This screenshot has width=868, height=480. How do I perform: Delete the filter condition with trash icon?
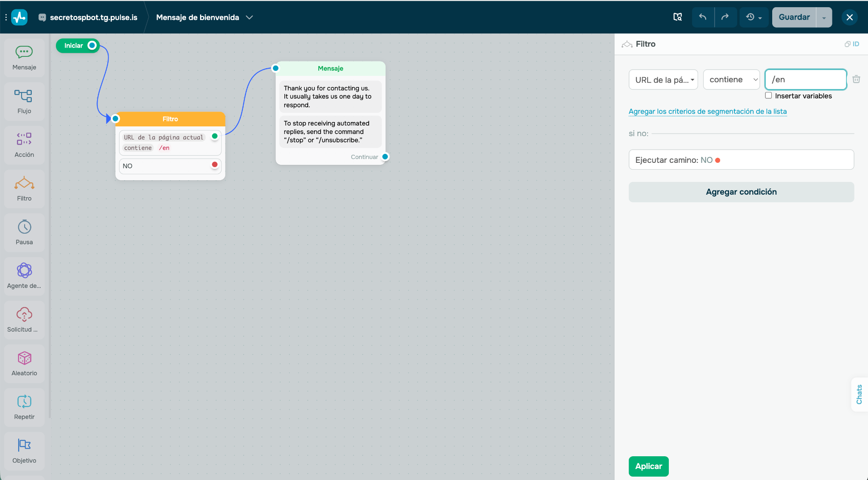856,79
